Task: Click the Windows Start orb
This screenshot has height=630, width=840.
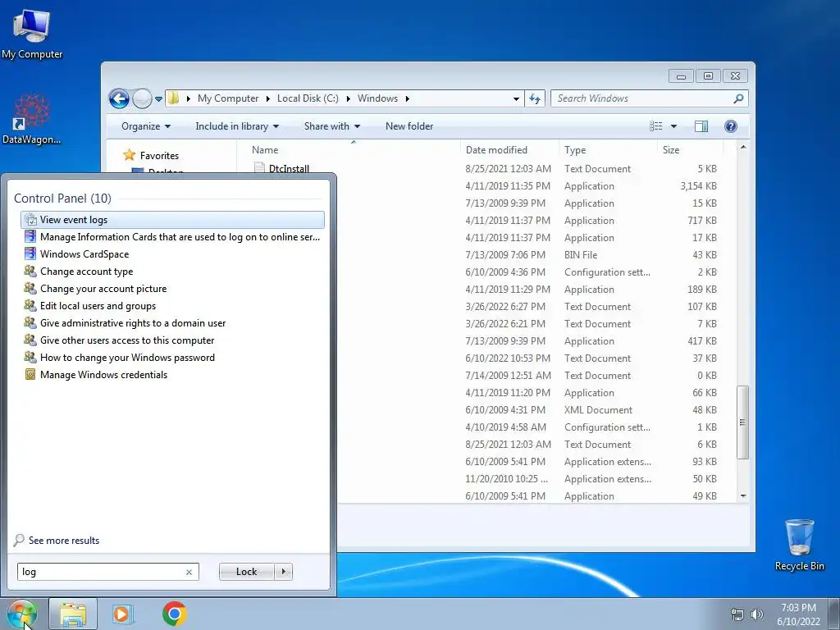Action: pos(21,614)
